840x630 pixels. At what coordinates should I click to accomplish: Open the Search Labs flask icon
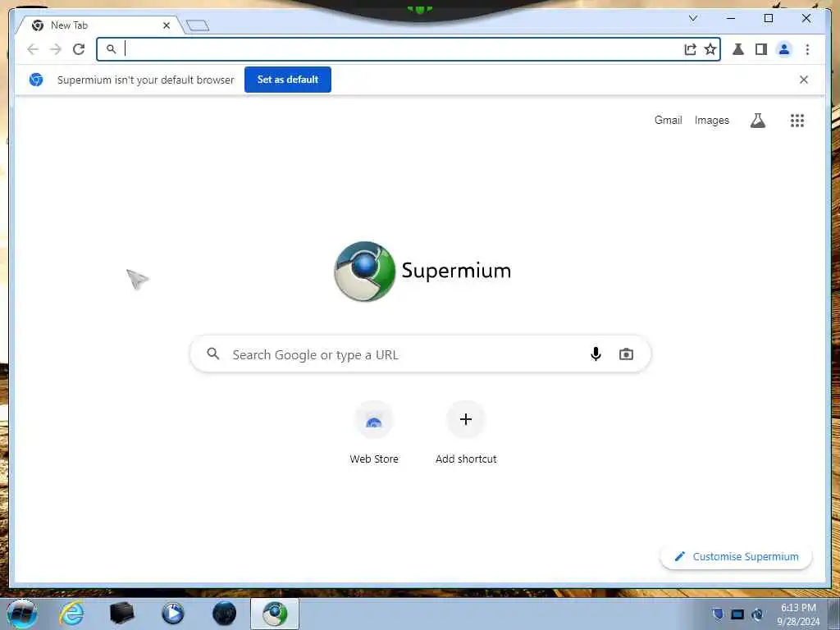pos(757,121)
